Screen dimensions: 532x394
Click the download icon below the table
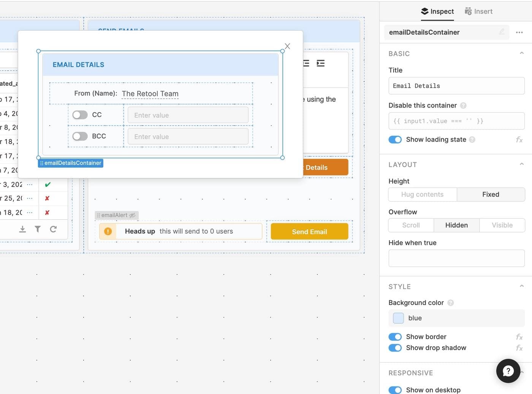[22, 229]
